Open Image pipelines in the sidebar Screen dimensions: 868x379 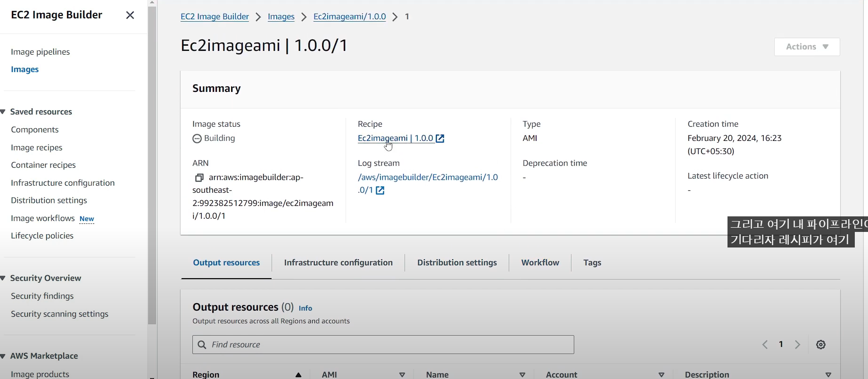coord(41,52)
